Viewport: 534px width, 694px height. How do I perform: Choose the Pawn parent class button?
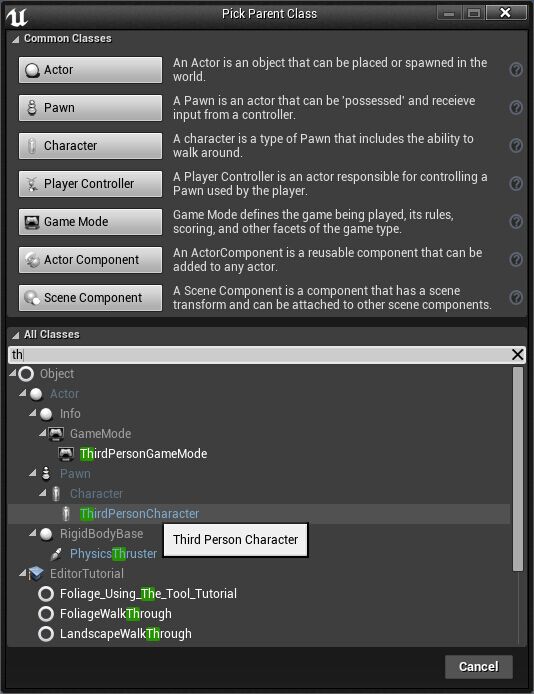point(90,108)
